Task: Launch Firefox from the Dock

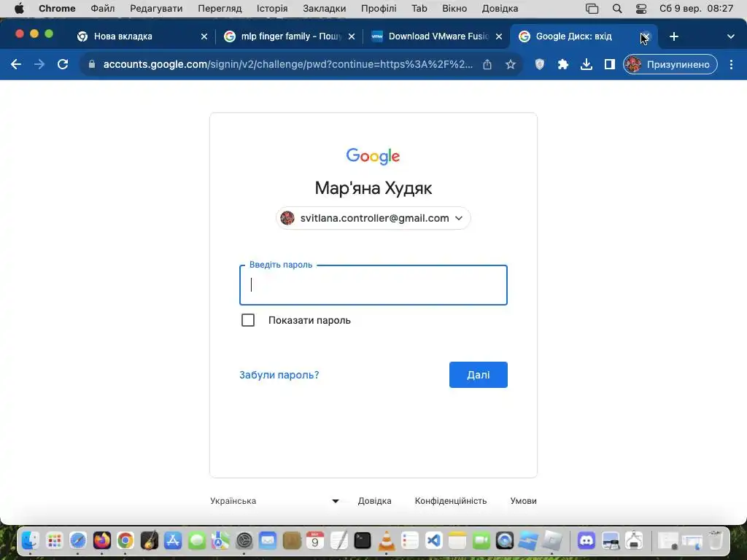Action: 101,541
